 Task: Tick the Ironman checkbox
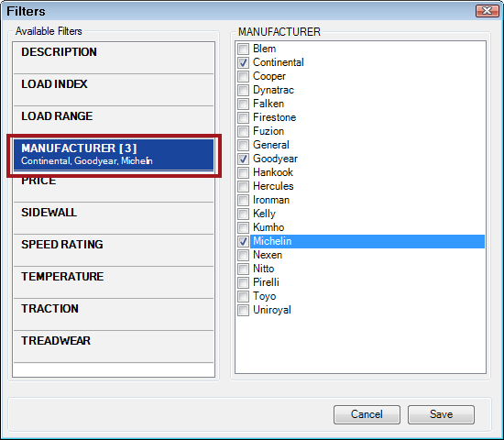244,200
